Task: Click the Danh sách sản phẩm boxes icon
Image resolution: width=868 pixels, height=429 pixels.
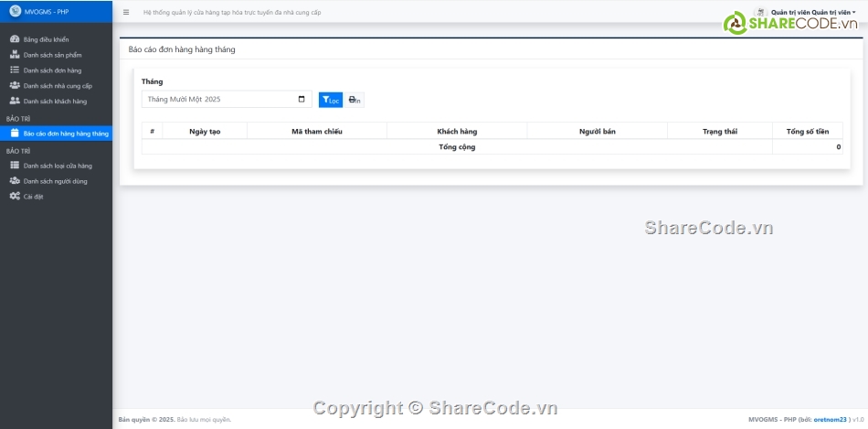Action: tap(15, 55)
